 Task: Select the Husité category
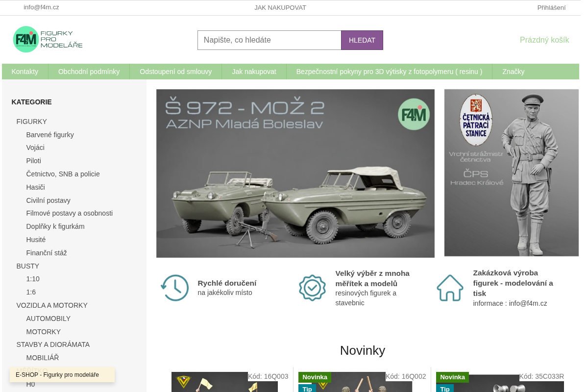[36, 240]
